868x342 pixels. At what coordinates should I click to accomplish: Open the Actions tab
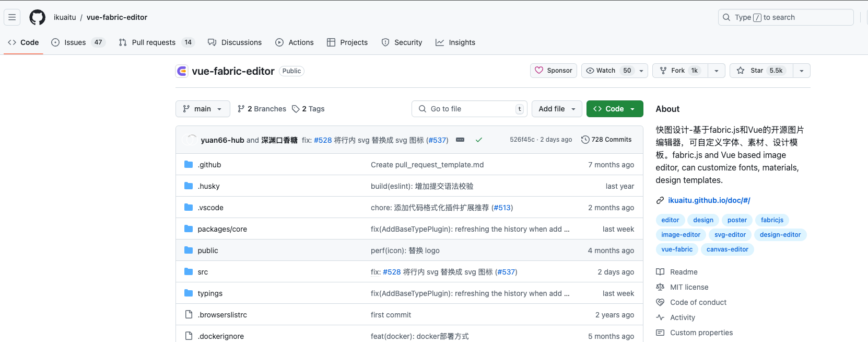click(295, 42)
